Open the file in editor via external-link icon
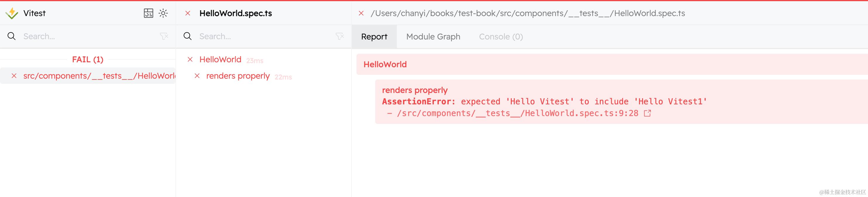Screen dimensions: 868x197 pos(647,113)
